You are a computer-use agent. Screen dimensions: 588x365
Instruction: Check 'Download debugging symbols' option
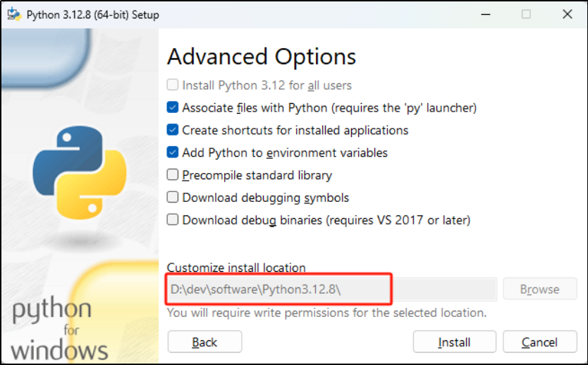pos(173,197)
